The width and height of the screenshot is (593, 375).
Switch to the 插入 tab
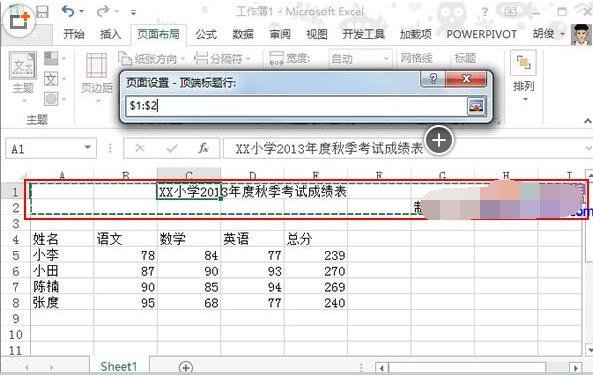point(110,34)
